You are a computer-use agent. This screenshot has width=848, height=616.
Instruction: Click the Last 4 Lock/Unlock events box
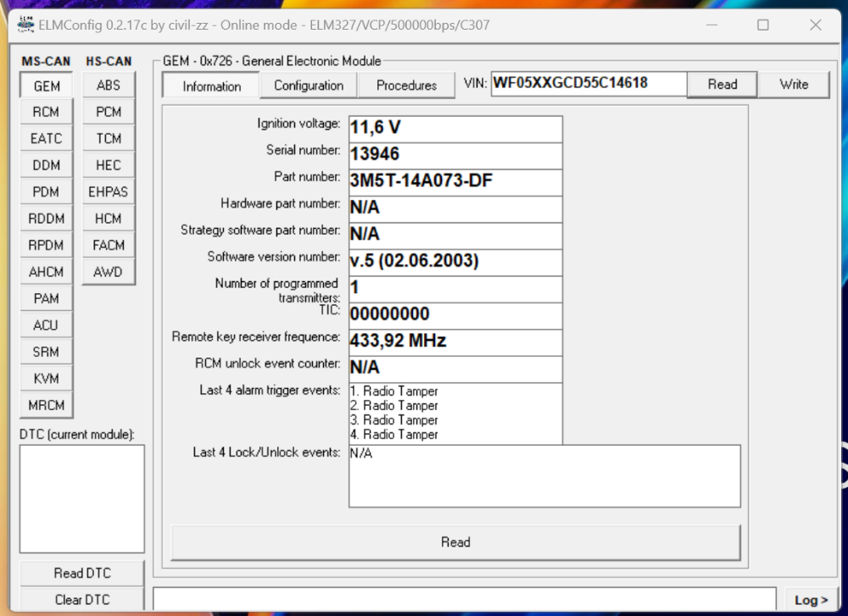pyautogui.click(x=544, y=476)
